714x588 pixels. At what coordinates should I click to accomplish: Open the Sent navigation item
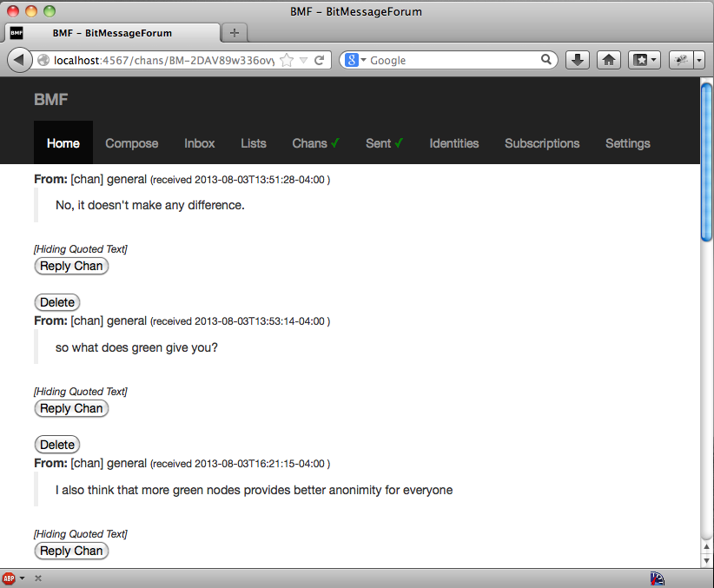click(384, 143)
